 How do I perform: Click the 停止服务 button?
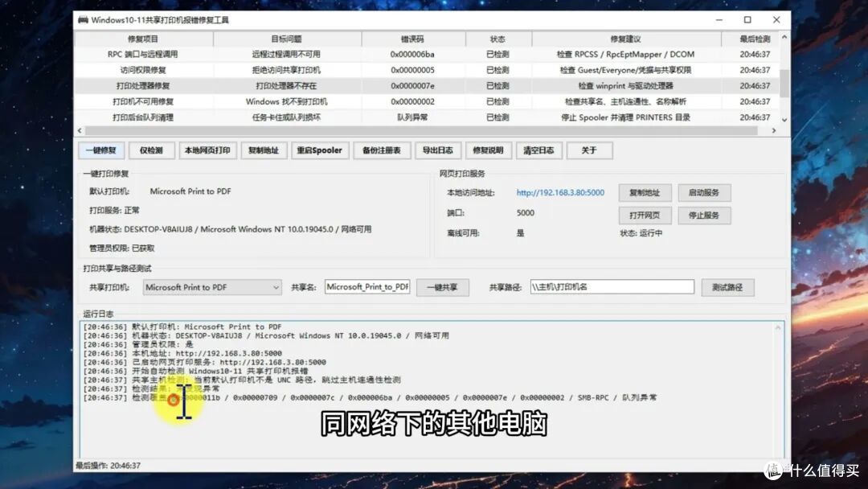point(704,216)
